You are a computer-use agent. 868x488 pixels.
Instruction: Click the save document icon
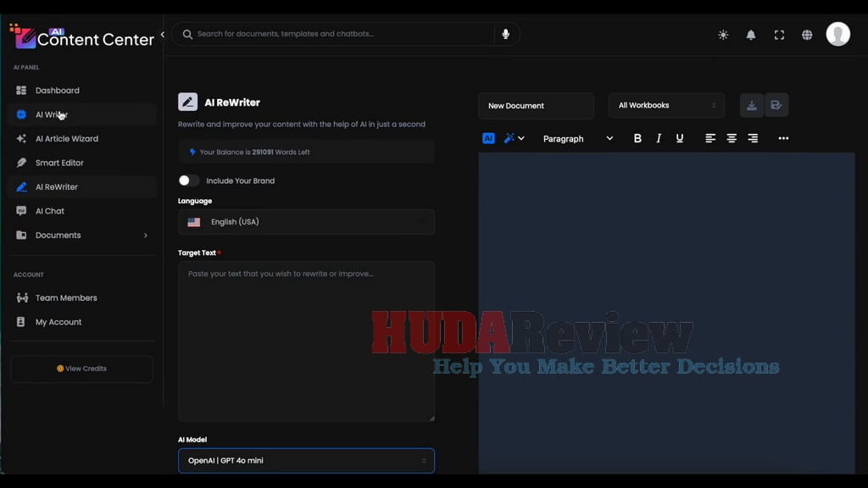point(776,105)
